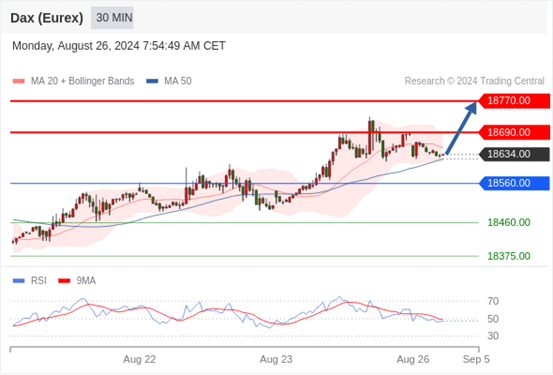Click the MA 20 + Bollinger Bands pink legend swatch
The height and width of the screenshot is (375, 553).
[19, 81]
